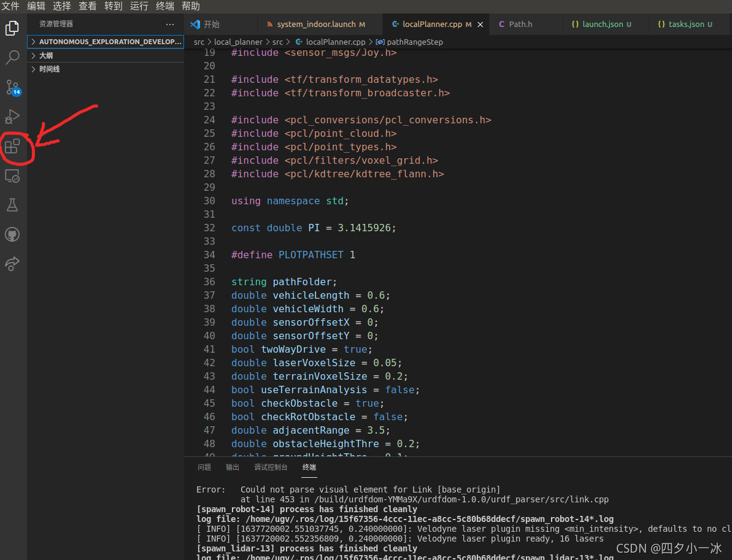The width and height of the screenshot is (732, 560).
Task: Open the explorer panel more actions menu
Action: click(x=170, y=25)
